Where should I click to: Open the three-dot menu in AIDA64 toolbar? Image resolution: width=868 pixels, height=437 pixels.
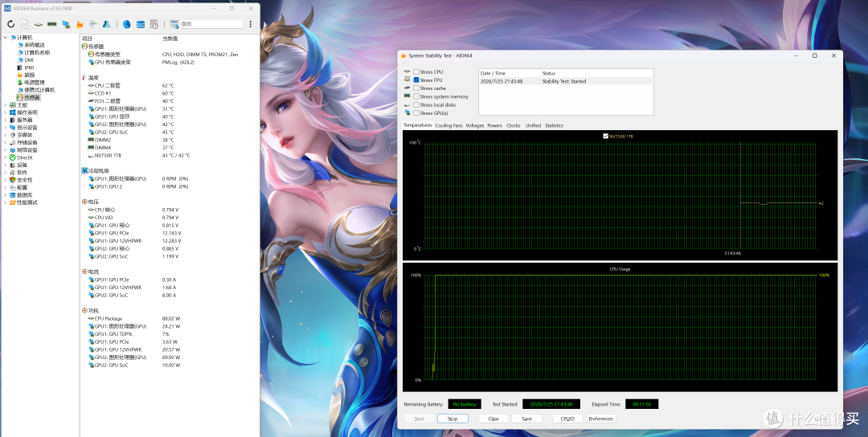click(x=251, y=24)
